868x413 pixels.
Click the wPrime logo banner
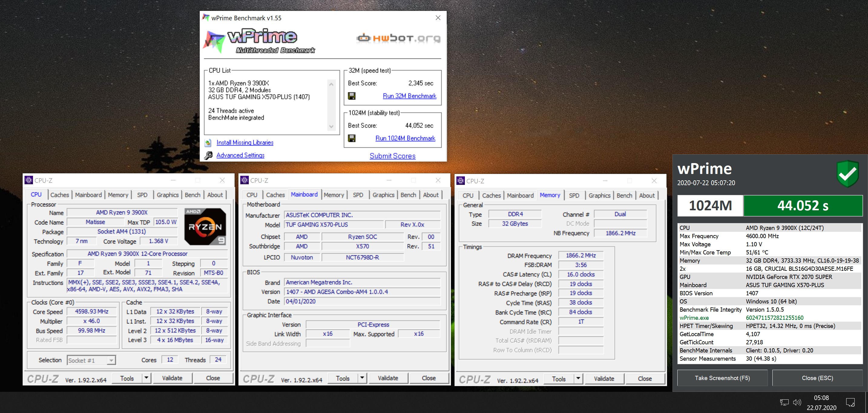pos(259,41)
